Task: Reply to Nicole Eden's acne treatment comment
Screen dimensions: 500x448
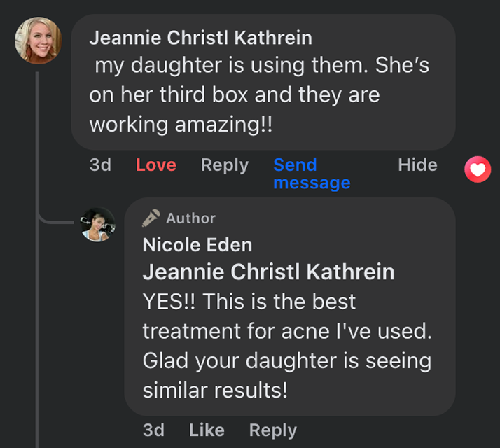Action: [x=272, y=430]
